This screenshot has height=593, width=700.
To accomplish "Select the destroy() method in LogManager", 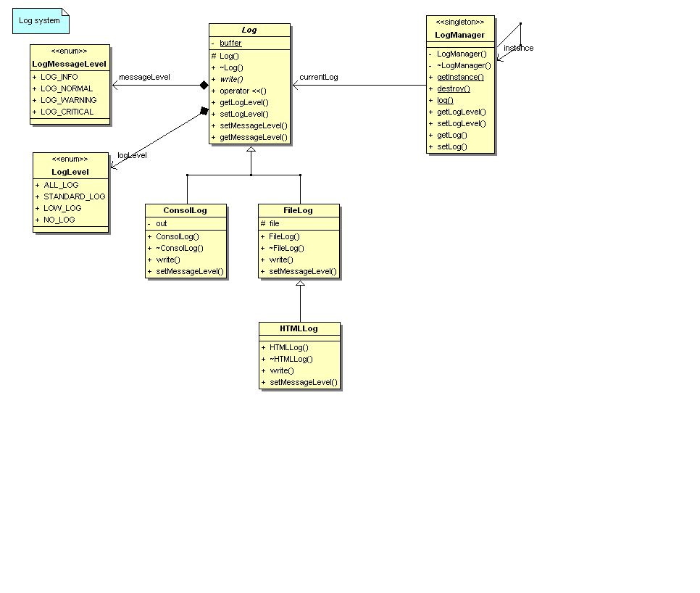I will pyautogui.click(x=453, y=88).
